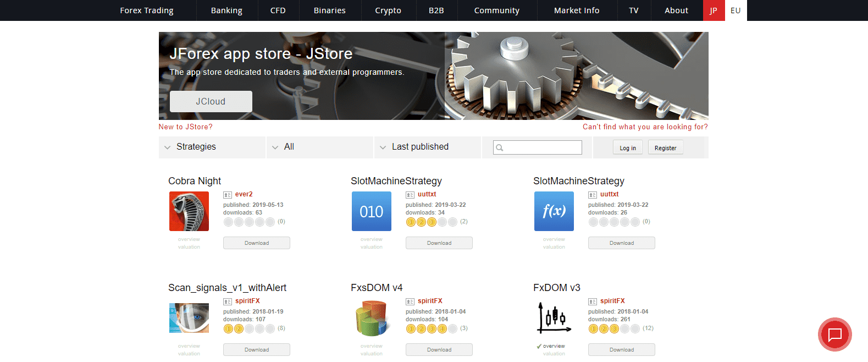Open the overview link under Cobra Night
This screenshot has height=362, width=868.
tap(189, 239)
